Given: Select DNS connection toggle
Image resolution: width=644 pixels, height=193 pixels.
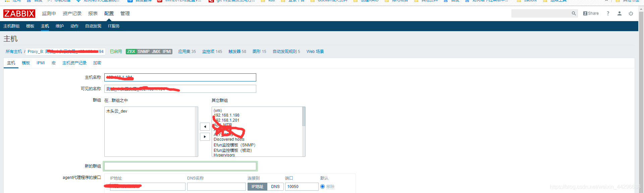Looking at the screenshot, I should pyautogui.click(x=275, y=187).
